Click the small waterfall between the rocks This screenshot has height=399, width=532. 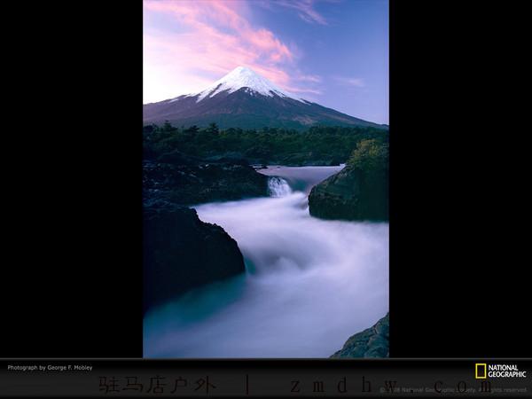coord(279,186)
